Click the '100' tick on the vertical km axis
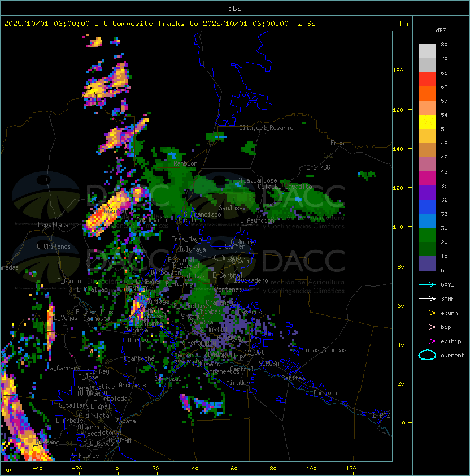 coord(398,227)
